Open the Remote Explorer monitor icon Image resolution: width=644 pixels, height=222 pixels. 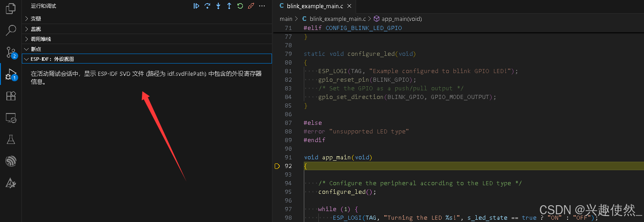pyautogui.click(x=11, y=118)
